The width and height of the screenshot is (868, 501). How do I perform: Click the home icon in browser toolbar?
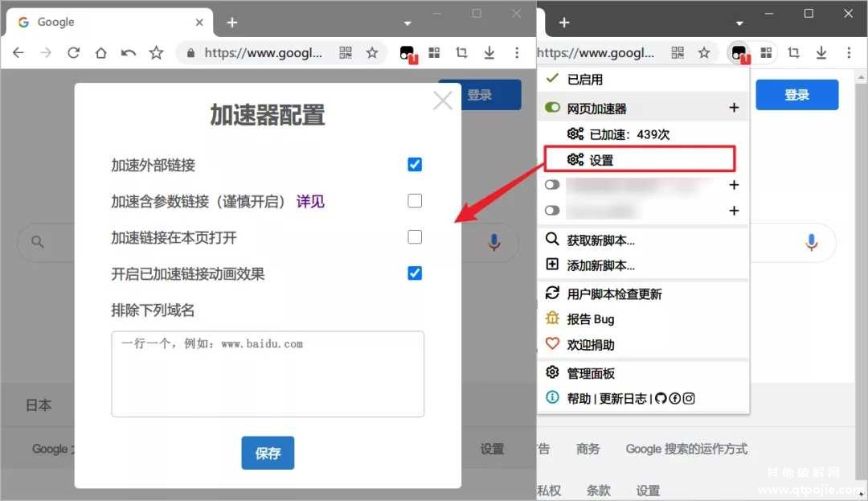pos(100,53)
